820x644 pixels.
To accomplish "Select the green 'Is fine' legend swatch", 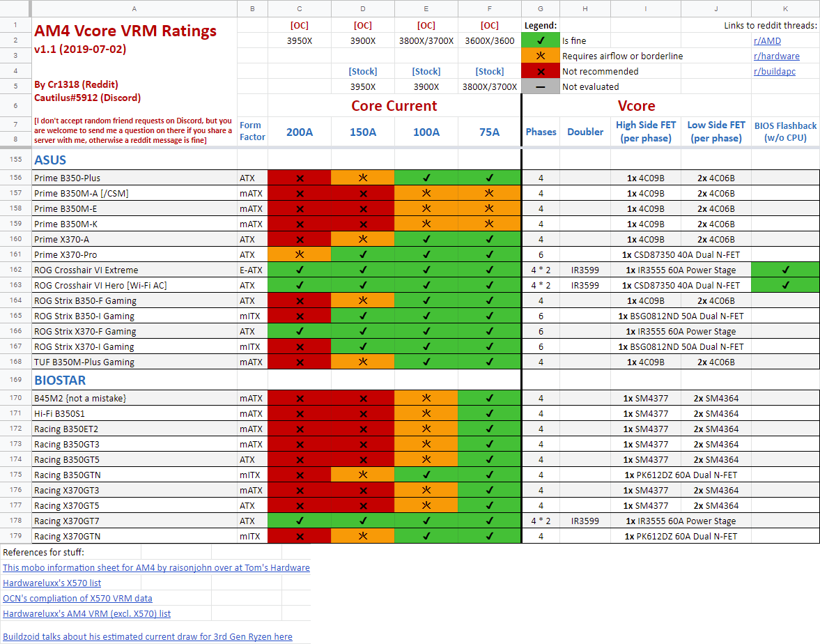I will (540, 41).
